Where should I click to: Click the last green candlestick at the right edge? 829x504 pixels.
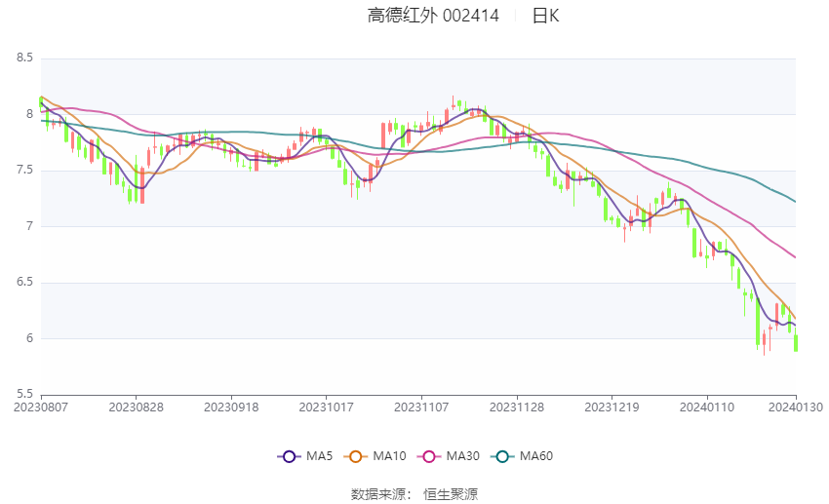(796, 343)
